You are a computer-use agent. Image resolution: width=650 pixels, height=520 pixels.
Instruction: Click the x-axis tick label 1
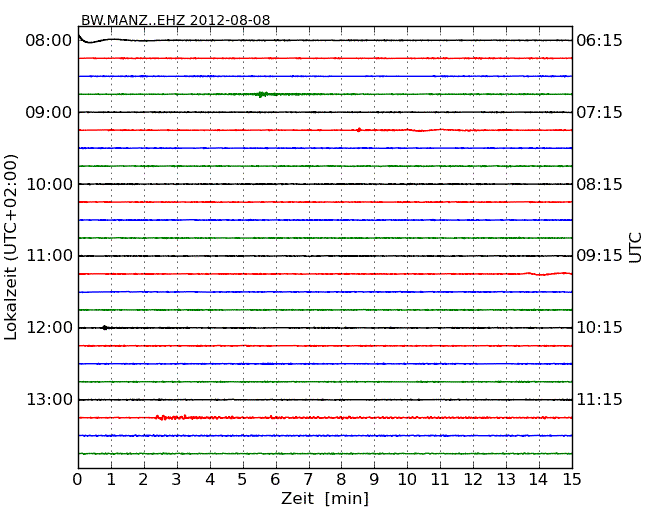[x=111, y=480]
